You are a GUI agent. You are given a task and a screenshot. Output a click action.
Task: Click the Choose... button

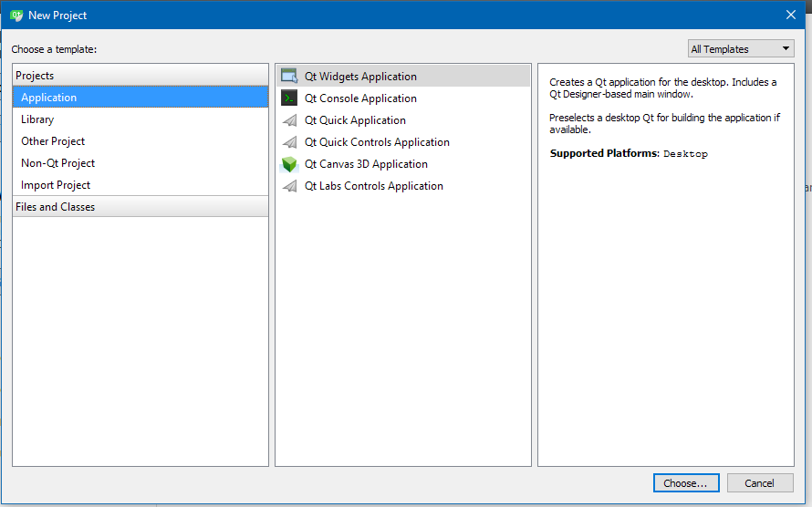(x=686, y=482)
